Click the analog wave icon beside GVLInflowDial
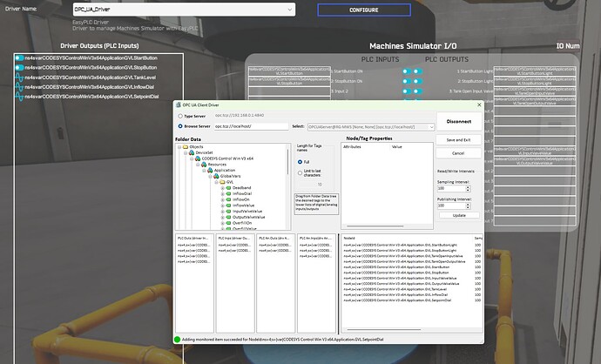The image size is (601, 364). (x=19, y=87)
